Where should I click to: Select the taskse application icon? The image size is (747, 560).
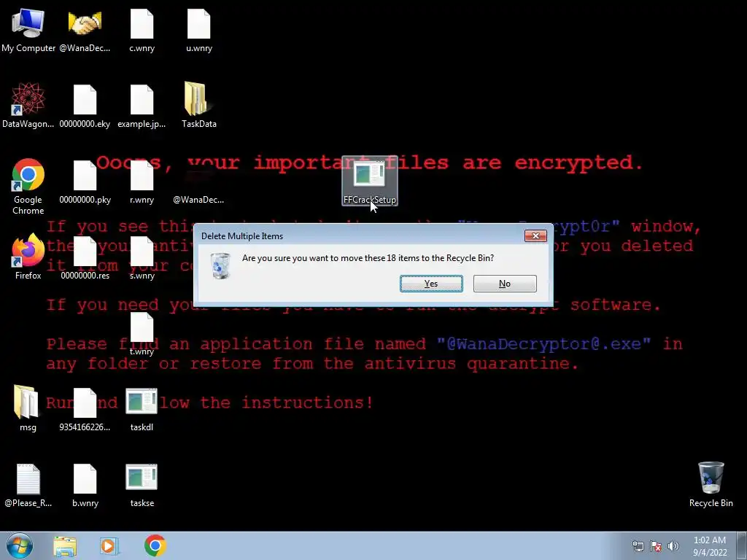coord(142,485)
